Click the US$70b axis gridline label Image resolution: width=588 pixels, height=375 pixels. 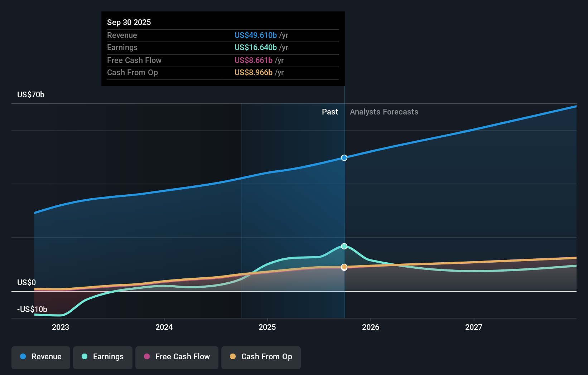click(x=30, y=94)
